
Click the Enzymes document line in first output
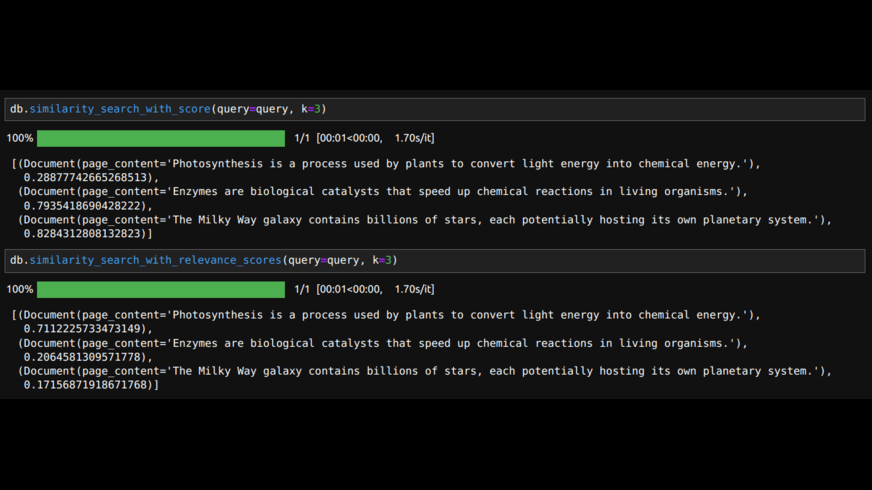click(x=383, y=191)
